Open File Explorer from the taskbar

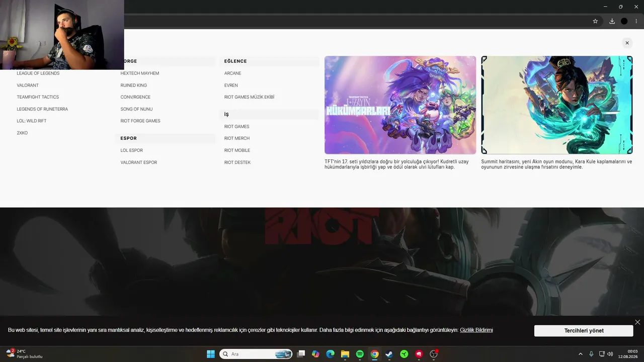345,354
